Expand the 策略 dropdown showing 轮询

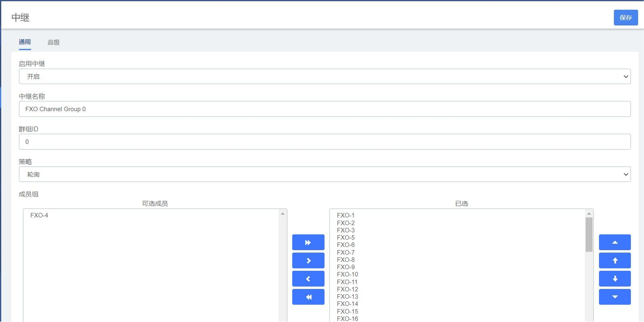pos(325,174)
